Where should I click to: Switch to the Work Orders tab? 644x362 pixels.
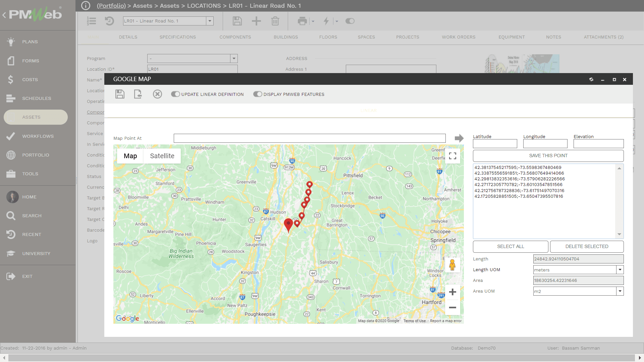click(x=459, y=37)
